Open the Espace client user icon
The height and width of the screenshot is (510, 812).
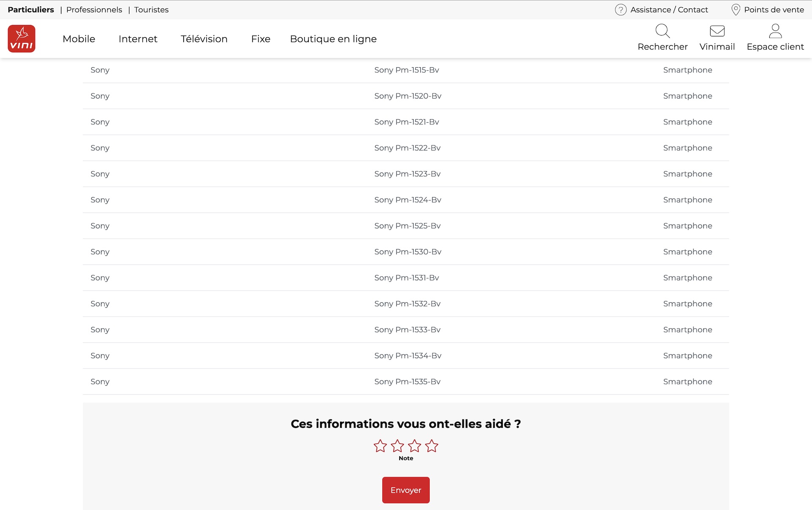pyautogui.click(x=775, y=31)
